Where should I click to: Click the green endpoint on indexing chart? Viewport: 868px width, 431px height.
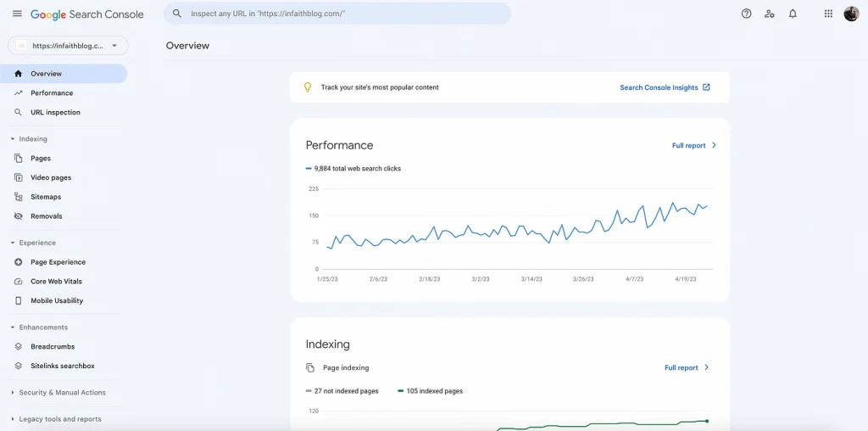tap(707, 421)
